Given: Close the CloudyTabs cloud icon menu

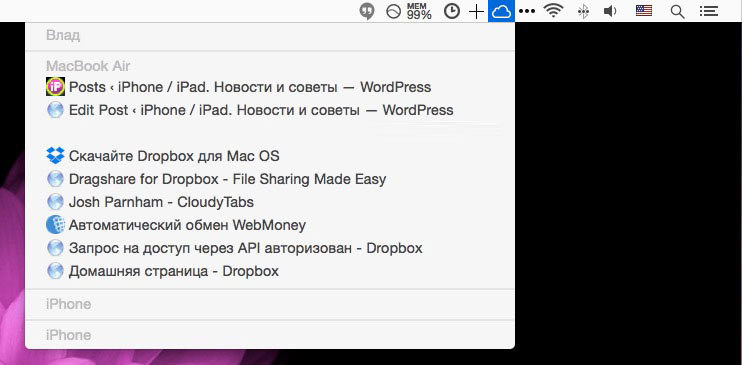Looking at the screenshot, I should click(501, 11).
